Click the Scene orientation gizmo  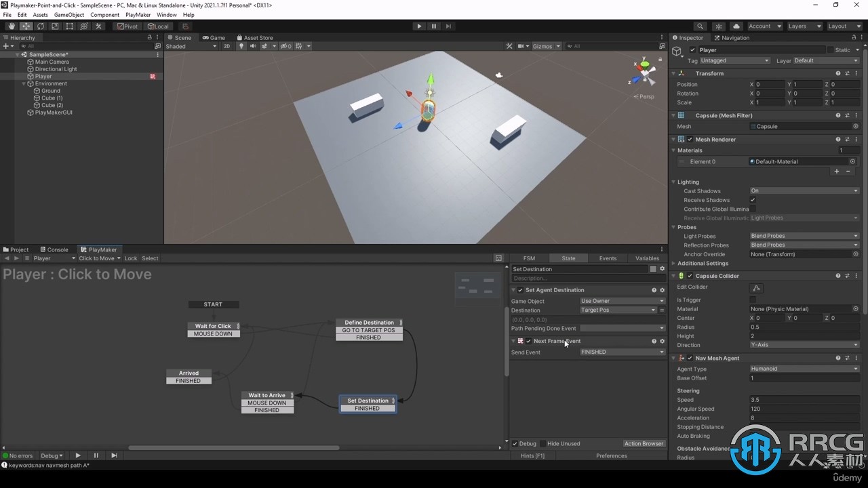tap(644, 73)
